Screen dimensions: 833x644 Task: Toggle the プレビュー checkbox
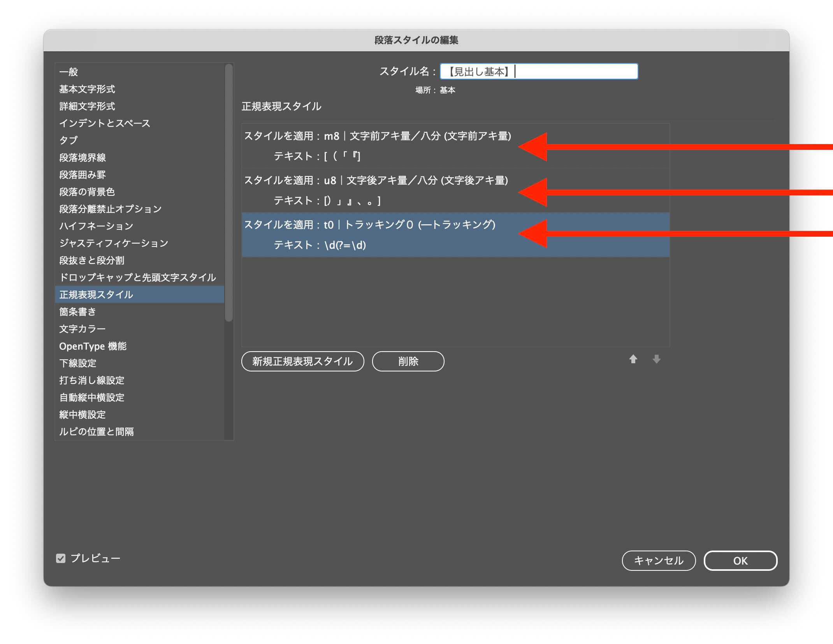coord(61,558)
